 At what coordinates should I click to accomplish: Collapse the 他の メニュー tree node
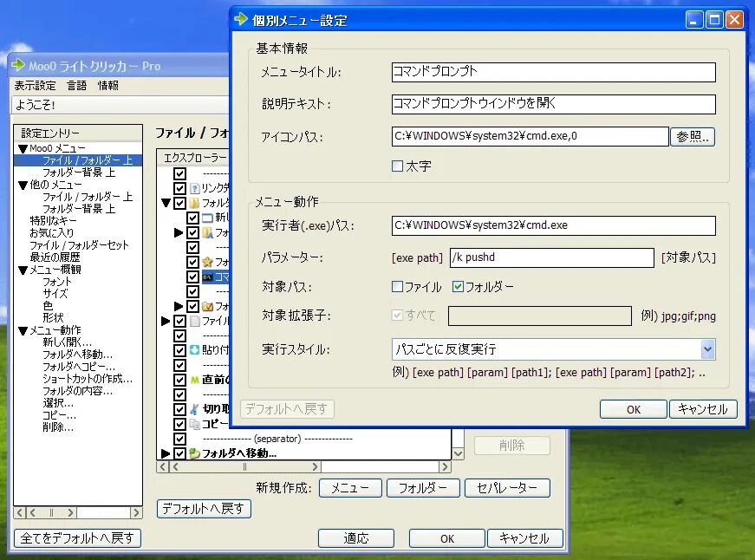click(x=23, y=185)
